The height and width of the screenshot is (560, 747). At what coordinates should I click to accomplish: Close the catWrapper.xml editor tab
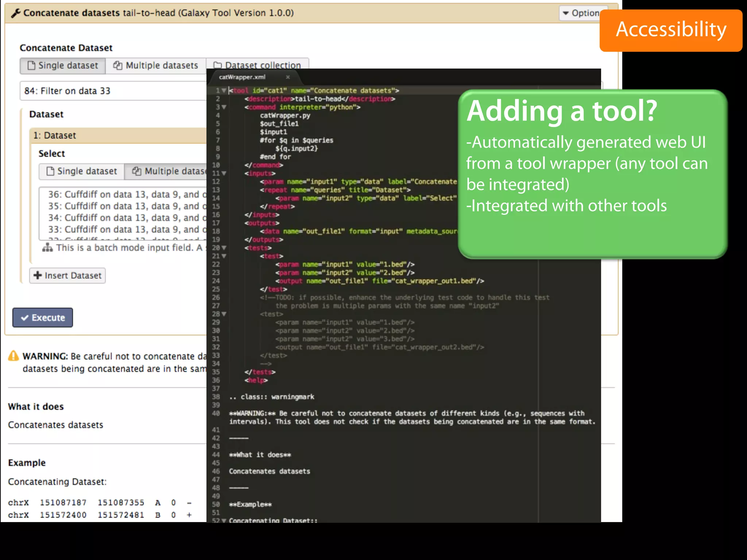[x=288, y=77]
